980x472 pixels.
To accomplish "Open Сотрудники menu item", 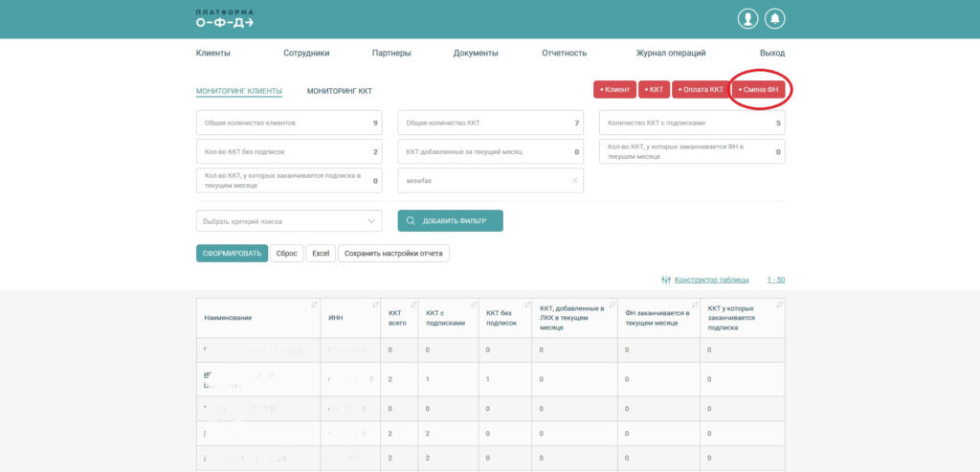I will click(306, 54).
